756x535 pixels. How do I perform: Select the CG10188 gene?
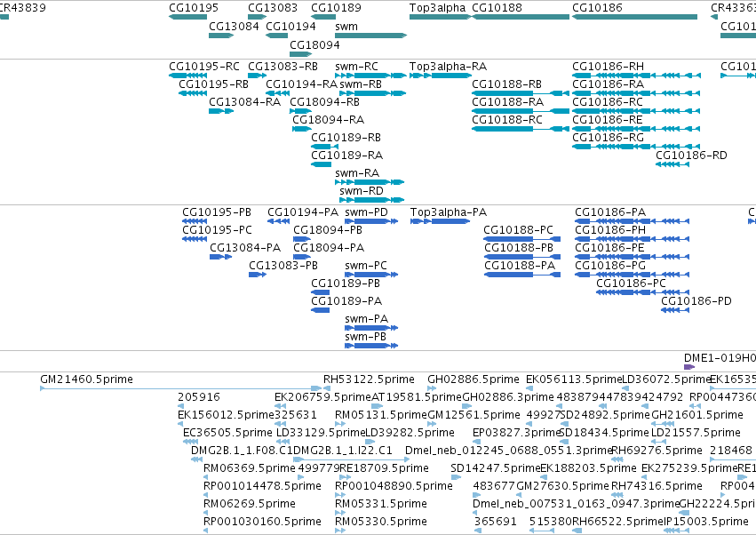click(x=521, y=17)
